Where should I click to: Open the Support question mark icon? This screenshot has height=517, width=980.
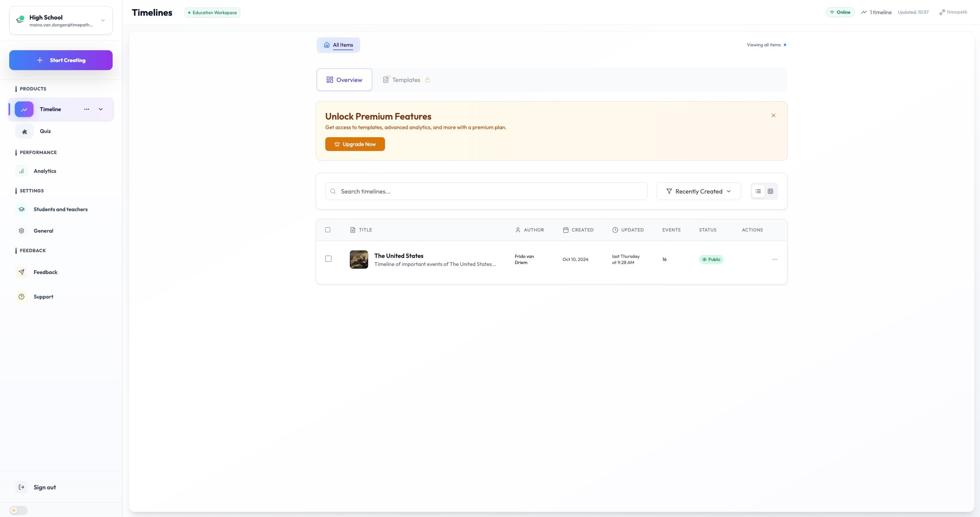[x=21, y=297]
